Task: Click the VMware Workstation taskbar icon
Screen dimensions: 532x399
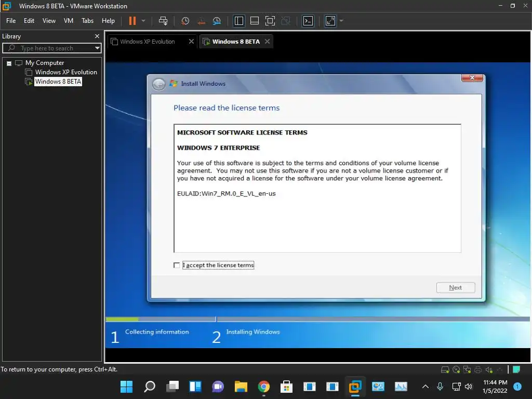Action: pos(355,387)
